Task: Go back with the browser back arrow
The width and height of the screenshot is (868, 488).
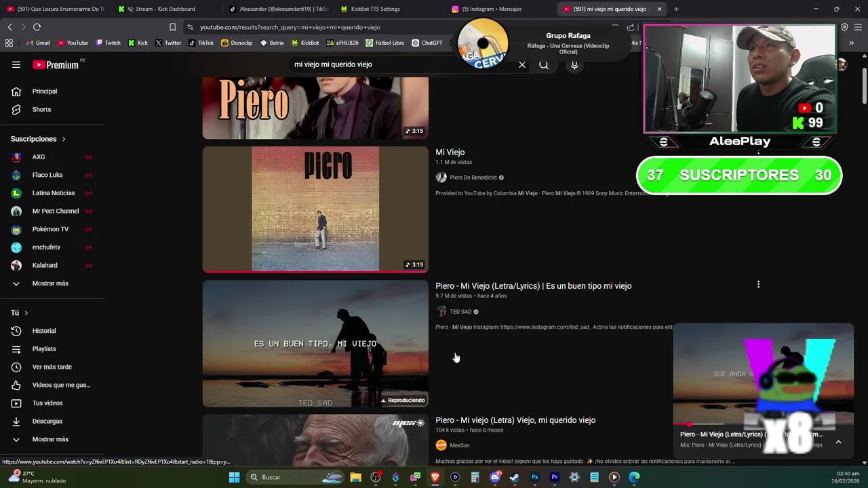Action: click(x=9, y=27)
